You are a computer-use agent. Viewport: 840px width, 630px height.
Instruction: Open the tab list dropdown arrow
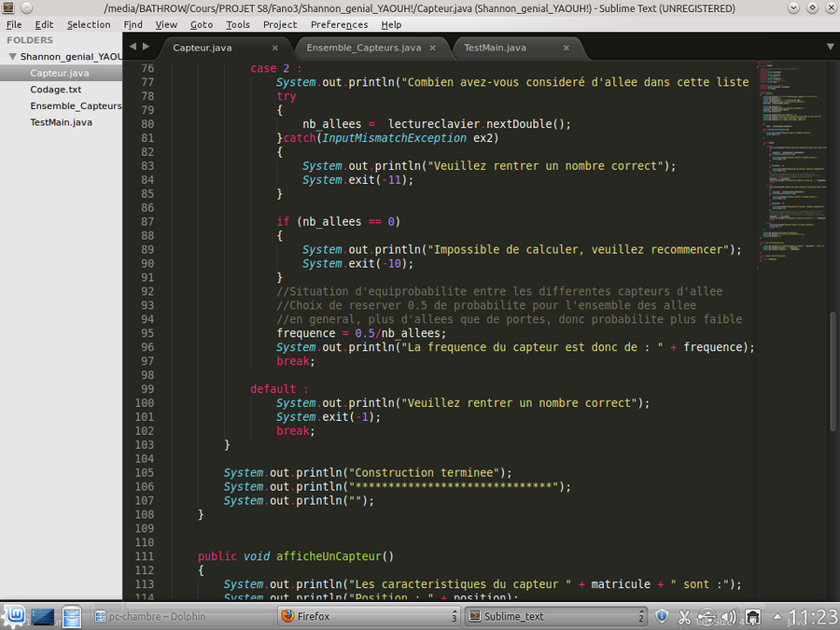coord(830,46)
